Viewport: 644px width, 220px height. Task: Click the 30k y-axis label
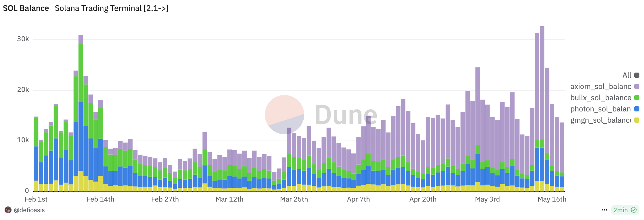23,39
